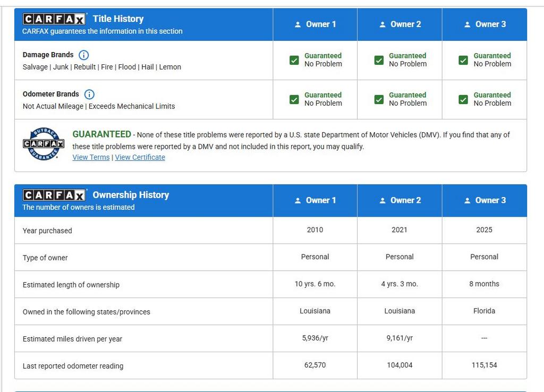Click the CARFAX logo in Ownership History header
The height and width of the screenshot is (392, 544).
tap(55, 195)
